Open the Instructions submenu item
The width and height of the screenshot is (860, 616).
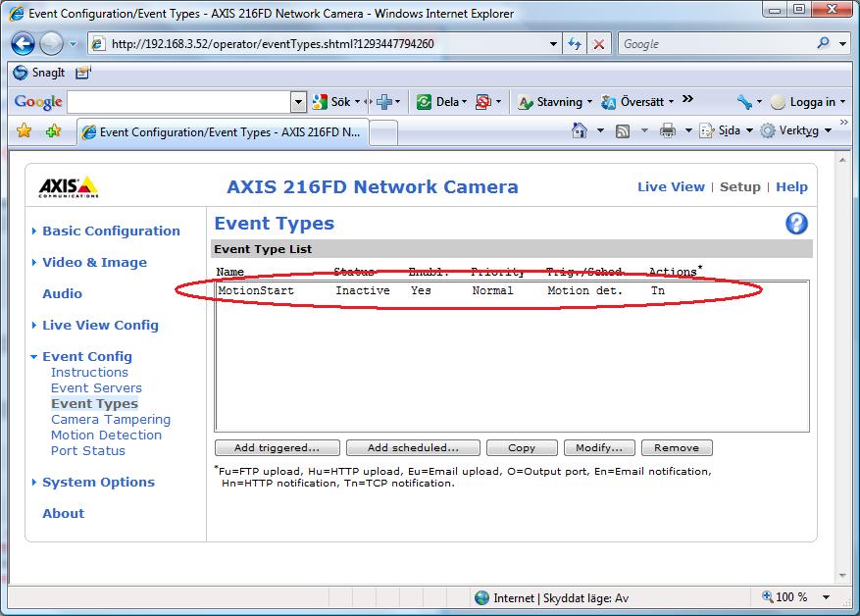pos(89,373)
